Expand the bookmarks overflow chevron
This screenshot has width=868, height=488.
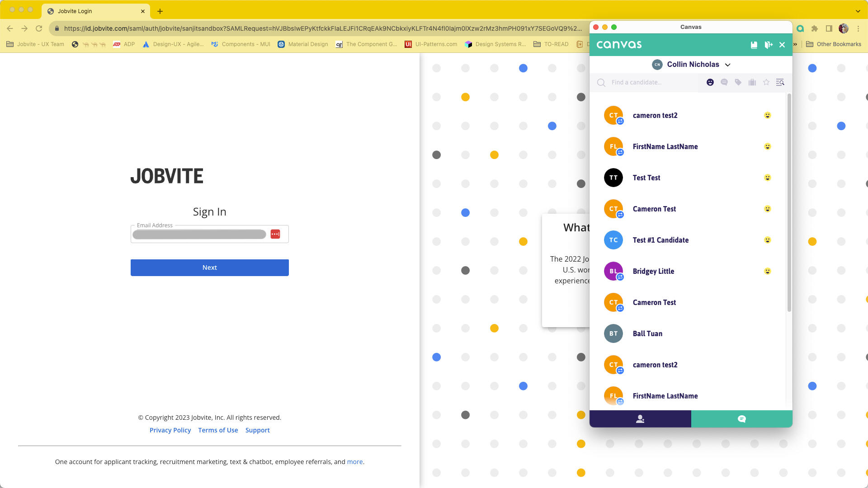coord(795,44)
